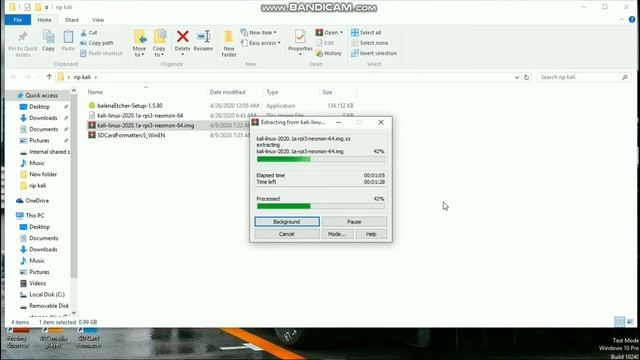Click History in ribbon
The height and width of the screenshot is (360, 640).
coord(329,53)
